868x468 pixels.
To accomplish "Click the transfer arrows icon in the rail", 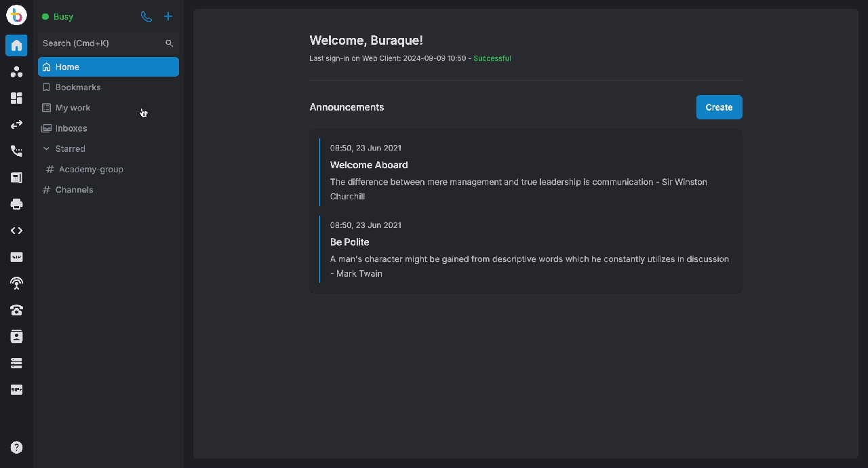I will tap(16, 125).
